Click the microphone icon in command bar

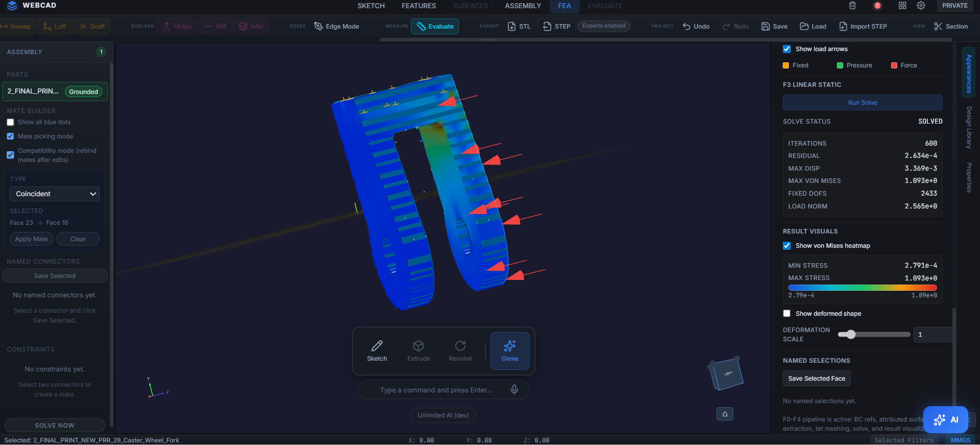515,390
